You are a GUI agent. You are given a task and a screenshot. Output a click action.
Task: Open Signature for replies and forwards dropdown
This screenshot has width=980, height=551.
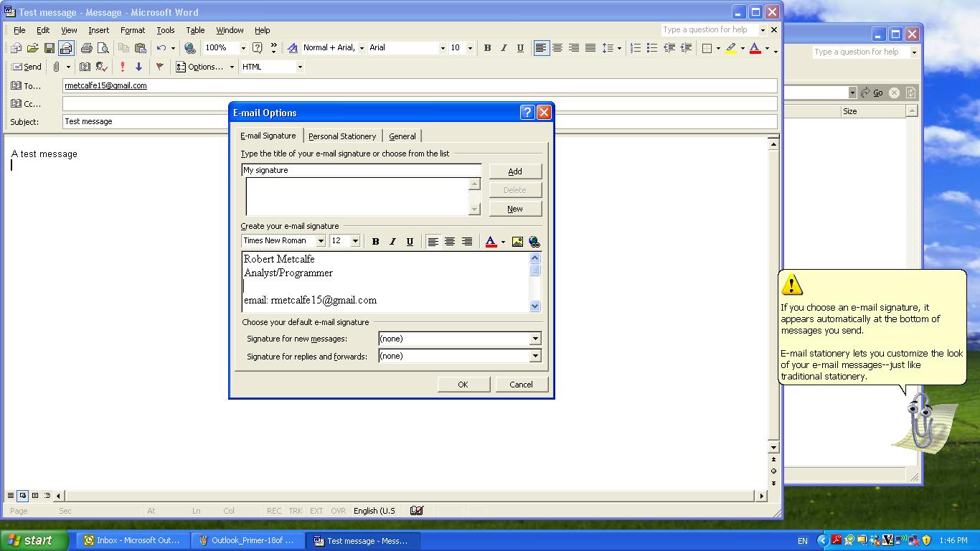tap(534, 356)
